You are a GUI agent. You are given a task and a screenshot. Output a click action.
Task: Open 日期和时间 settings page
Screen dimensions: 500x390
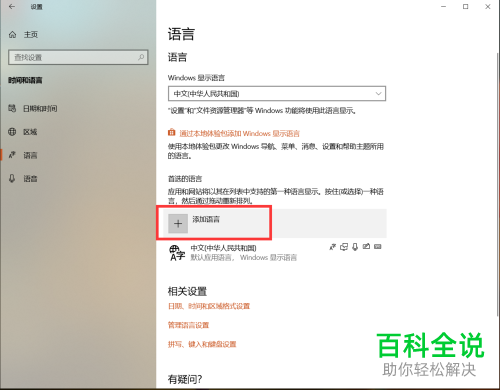point(40,108)
